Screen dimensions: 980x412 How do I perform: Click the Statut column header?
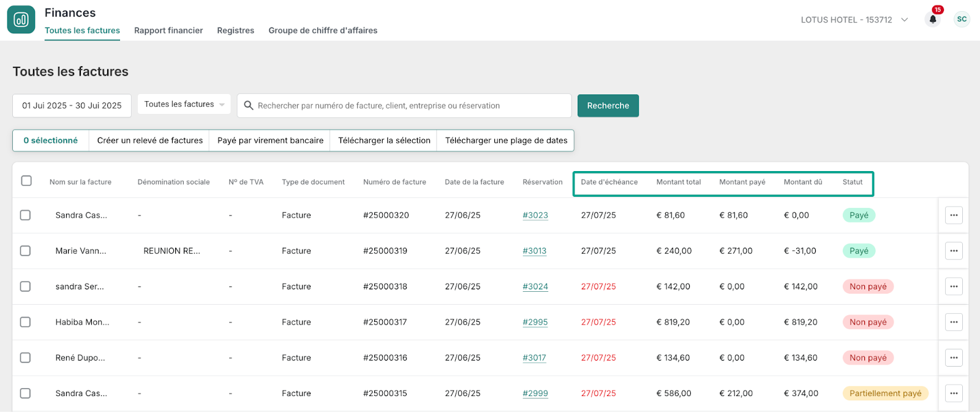pos(852,182)
